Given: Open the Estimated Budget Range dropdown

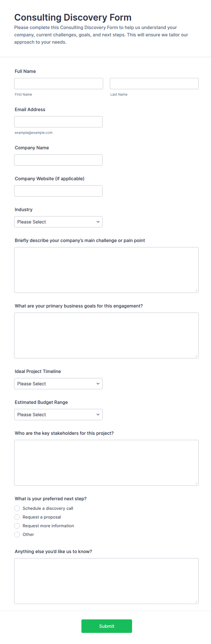Looking at the screenshot, I should click(x=58, y=415).
